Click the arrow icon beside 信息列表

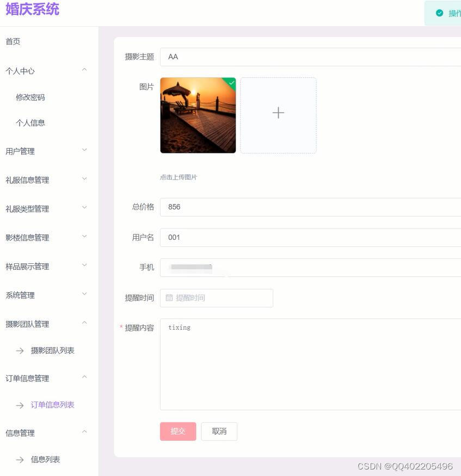click(20, 460)
